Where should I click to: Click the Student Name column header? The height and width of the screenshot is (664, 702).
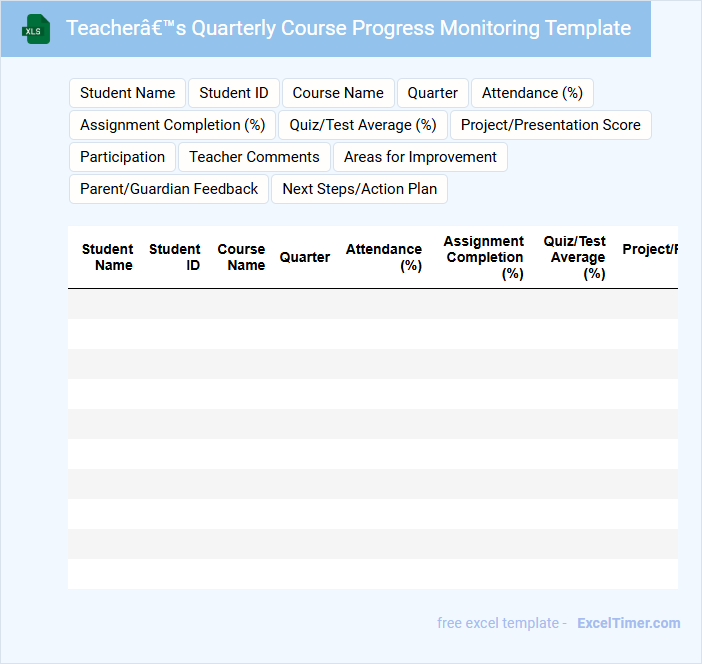point(107,257)
